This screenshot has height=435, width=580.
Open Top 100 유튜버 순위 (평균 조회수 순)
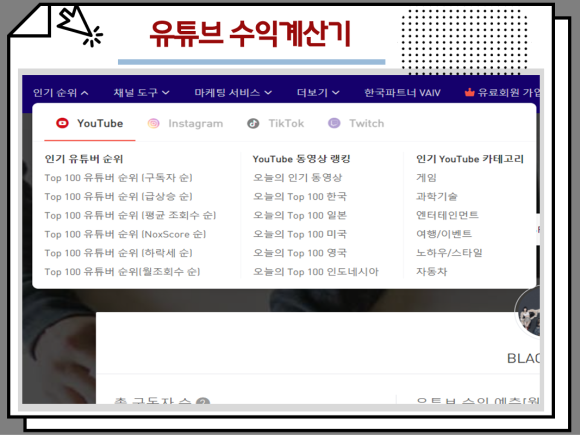tap(130, 215)
